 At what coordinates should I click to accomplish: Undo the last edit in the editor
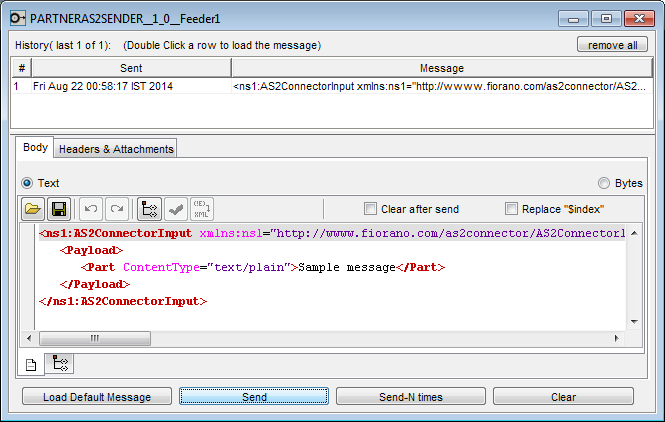click(x=91, y=209)
